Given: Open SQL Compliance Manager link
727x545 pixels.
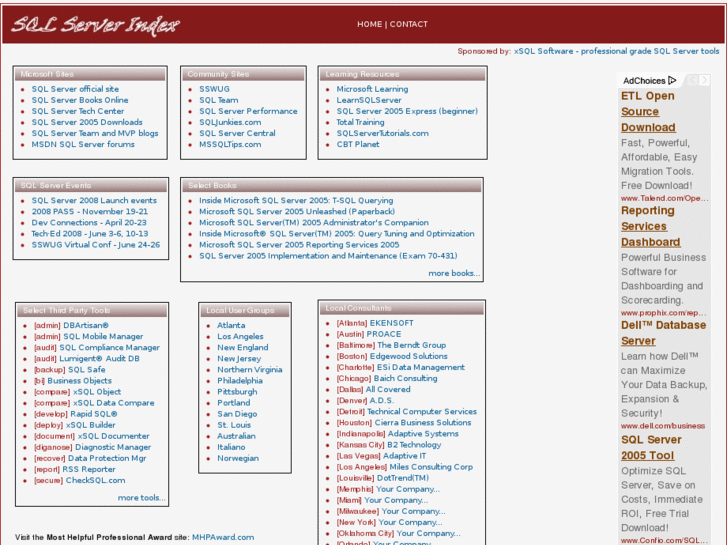Looking at the screenshot, I should tap(109, 347).
